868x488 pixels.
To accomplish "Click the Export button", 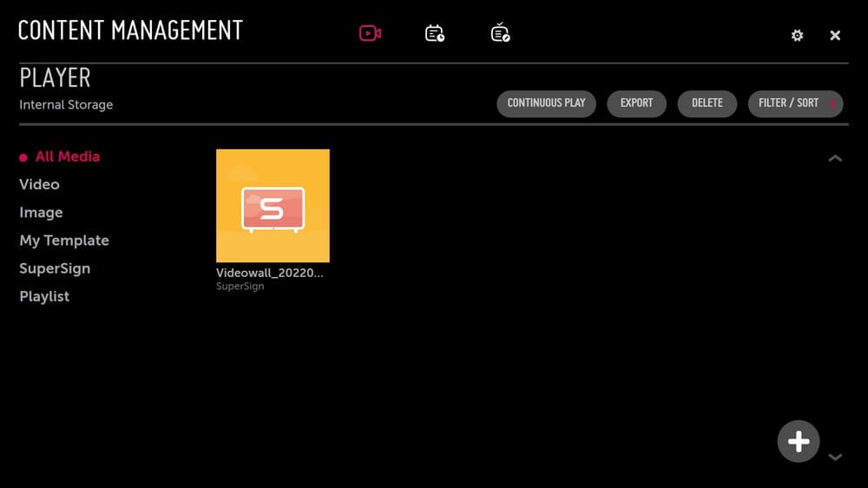I will pyautogui.click(x=636, y=103).
